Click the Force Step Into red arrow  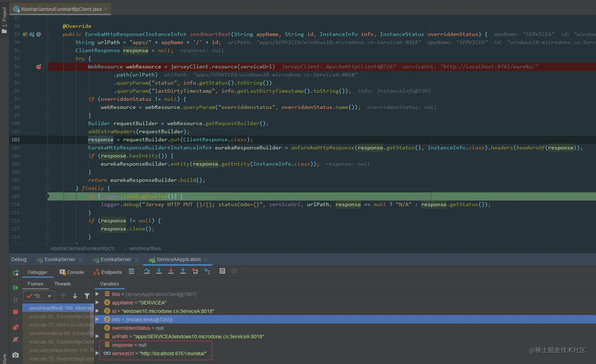[x=171, y=271]
